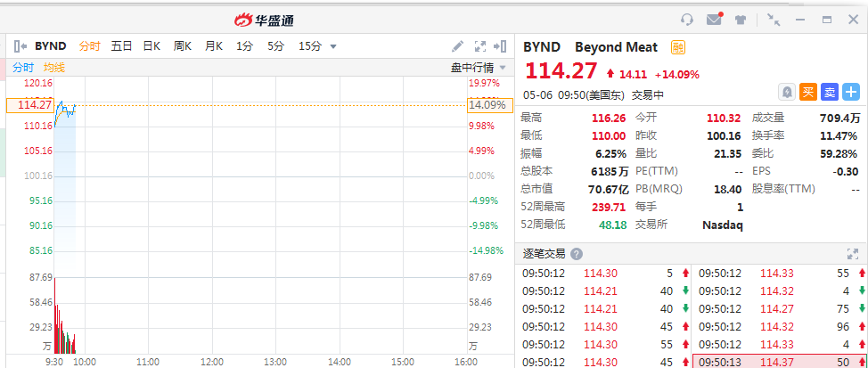Screen dimensions: 868x368
Task: Minimize the 华盛通 window
Action: point(800,20)
